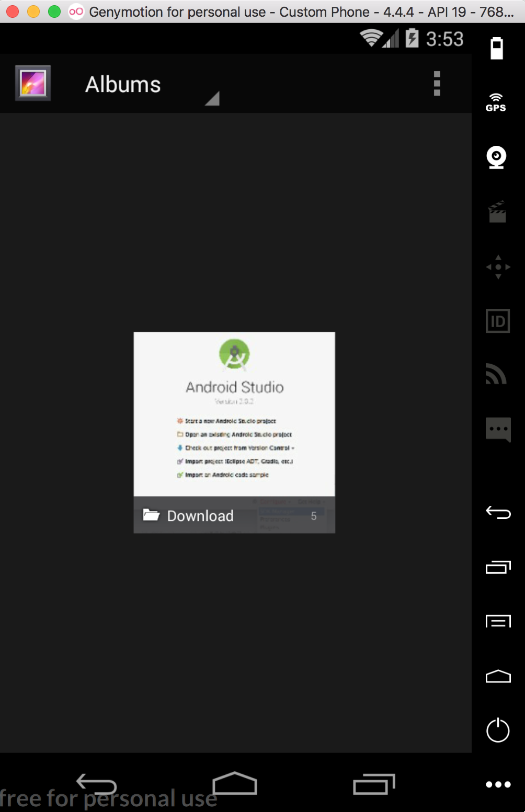Click the Download folder label
This screenshot has height=812, width=525.
pos(200,516)
